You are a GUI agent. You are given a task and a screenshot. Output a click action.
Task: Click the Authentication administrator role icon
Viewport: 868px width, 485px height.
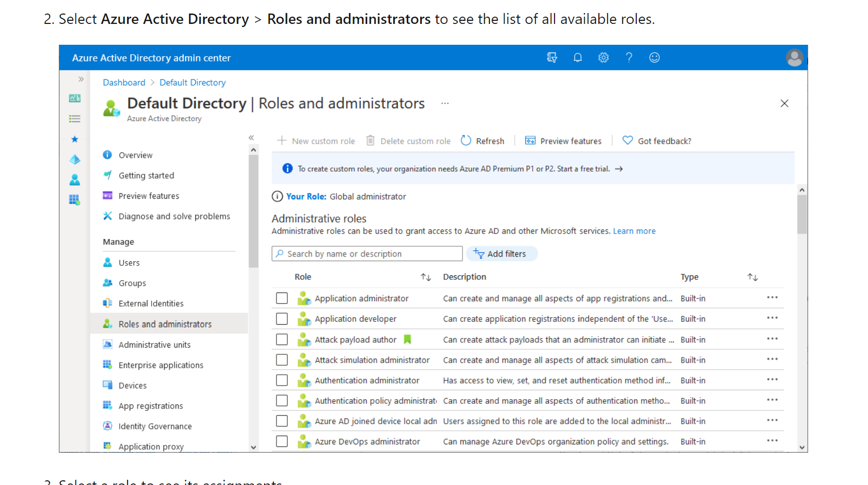pyautogui.click(x=304, y=380)
